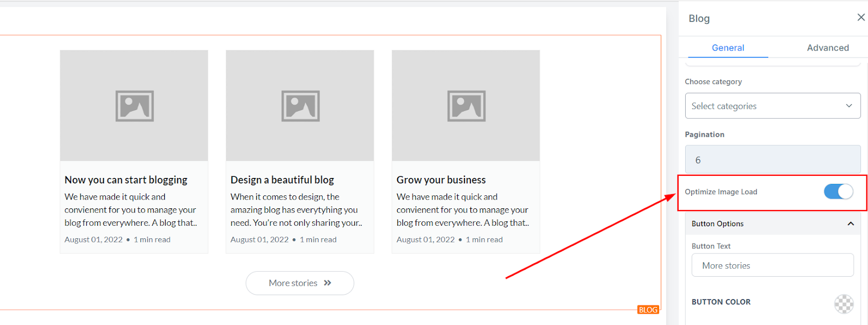Click the Button Text input field
The height and width of the screenshot is (325, 868).
click(x=773, y=265)
